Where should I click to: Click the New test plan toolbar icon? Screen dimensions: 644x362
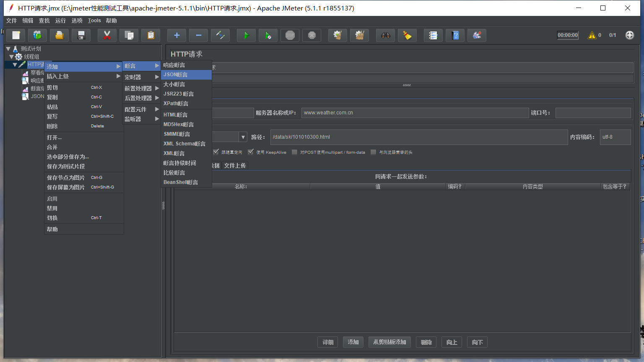[x=16, y=35]
